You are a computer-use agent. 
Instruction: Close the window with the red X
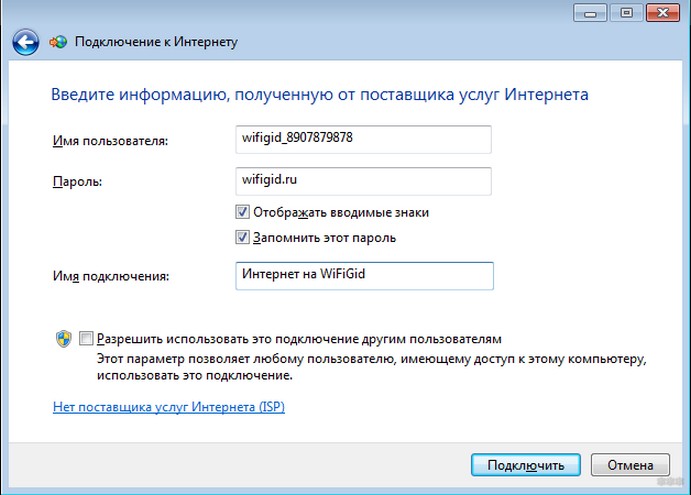coord(663,13)
